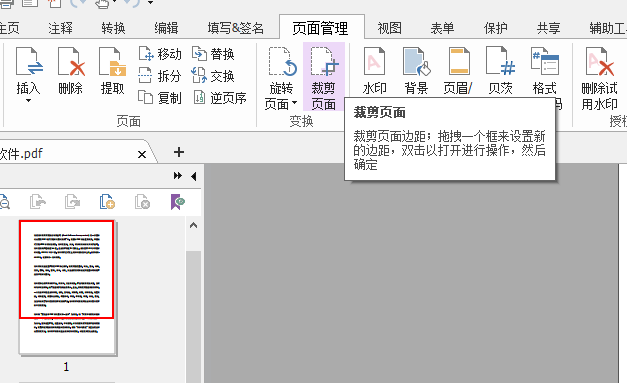627x383 pixels.
Task: Expand the 插入 dropdown arrow
Action: coord(28,101)
